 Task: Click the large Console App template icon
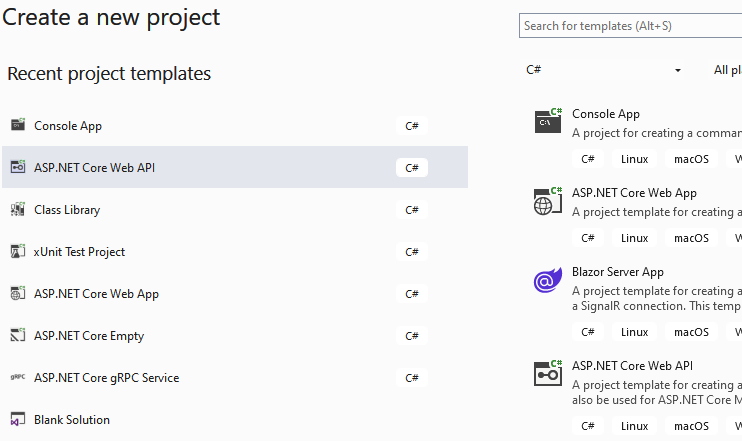click(x=548, y=121)
